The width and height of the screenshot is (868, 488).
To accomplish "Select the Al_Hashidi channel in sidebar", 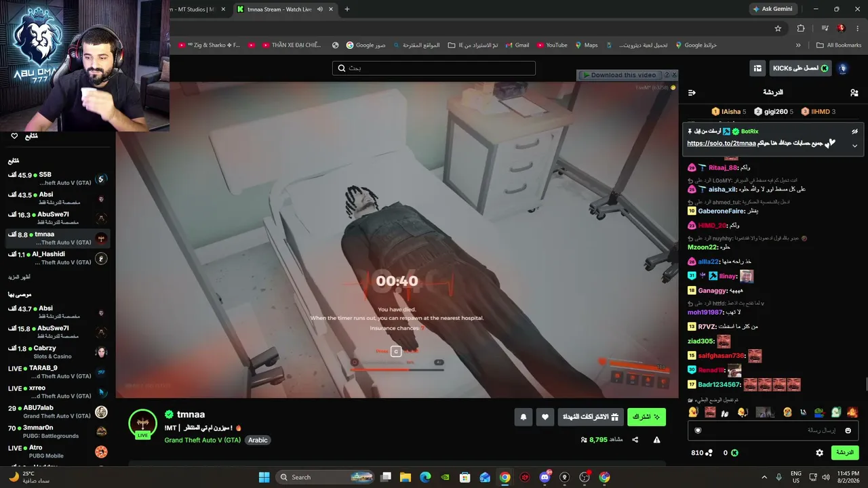I will [x=58, y=258].
